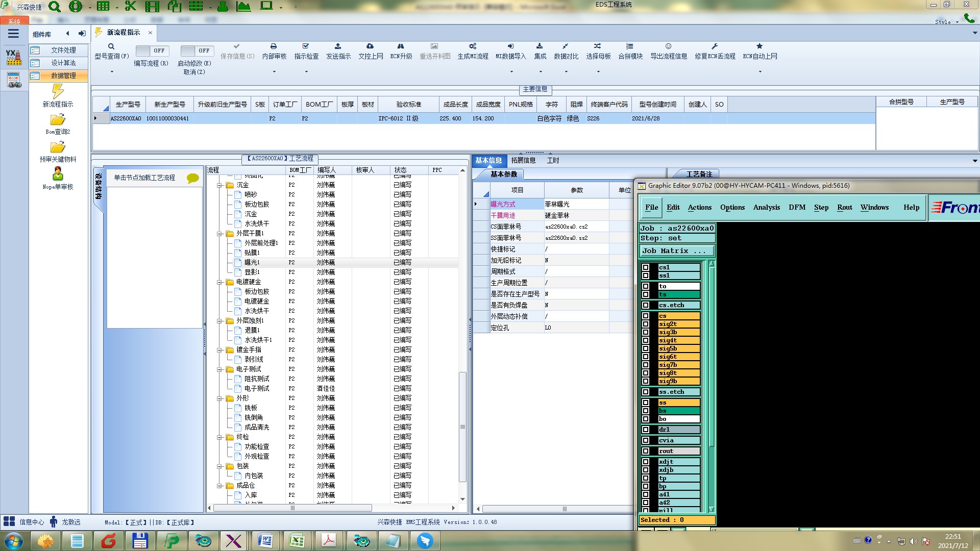The height and width of the screenshot is (551, 980).
Task: Open the Analysis menu in Graphic Editor
Action: pyautogui.click(x=766, y=207)
